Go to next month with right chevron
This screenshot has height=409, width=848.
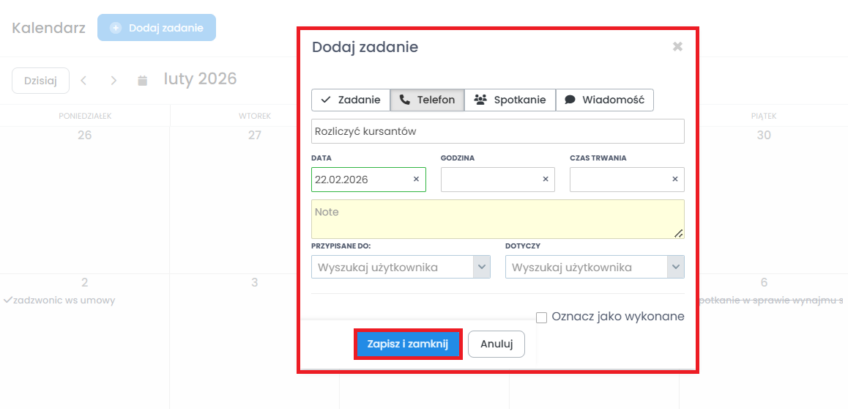pos(114,80)
